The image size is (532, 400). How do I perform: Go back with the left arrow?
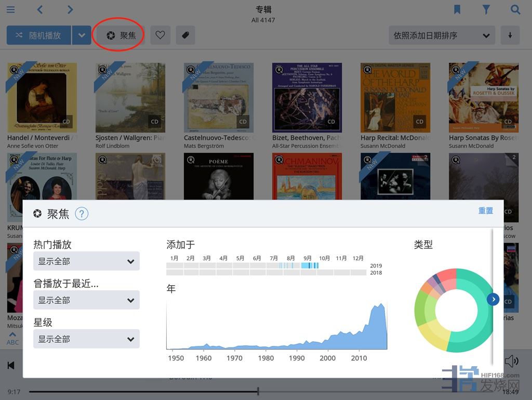[x=40, y=10]
